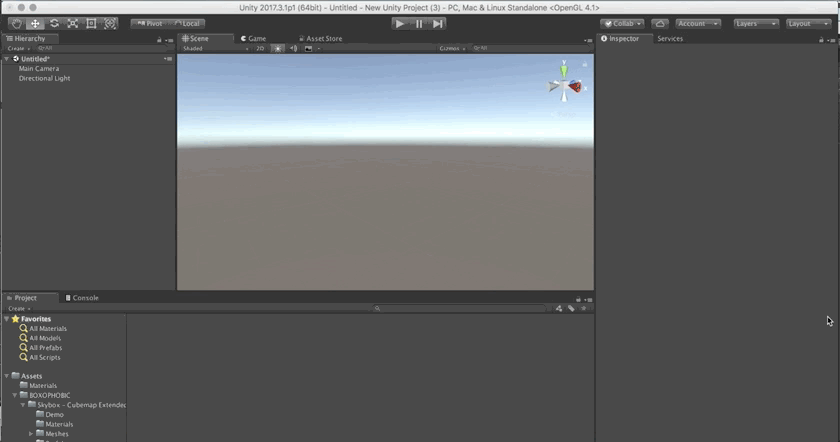Collapse the Favorites group
The width and height of the screenshot is (840, 442).
tap(6, 319)
